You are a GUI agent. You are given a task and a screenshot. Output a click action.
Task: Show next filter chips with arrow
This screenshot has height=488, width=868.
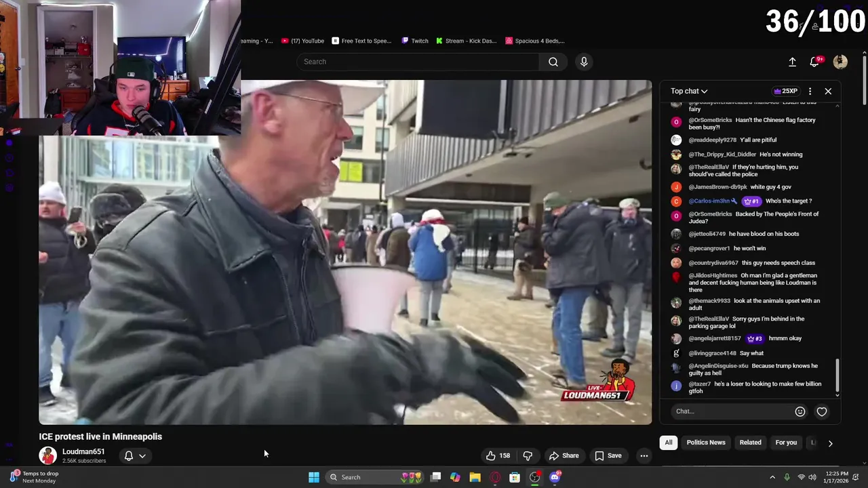pos(830,443)
